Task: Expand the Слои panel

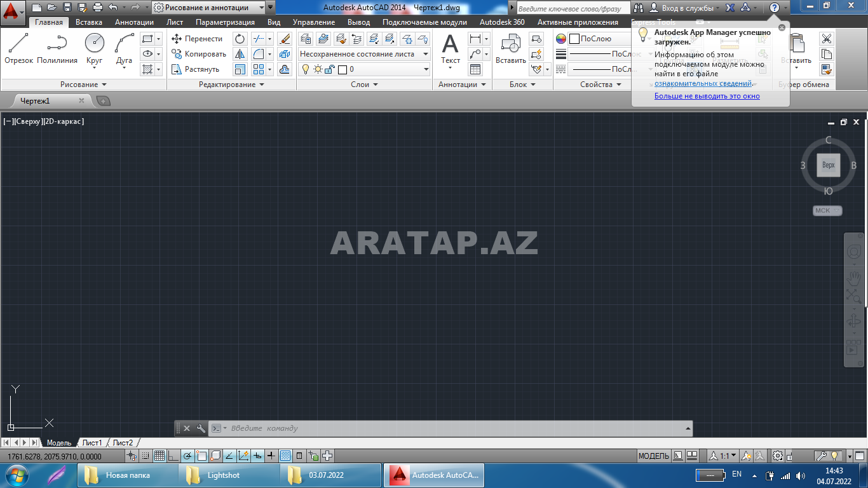Action: [x=364, y=85]
